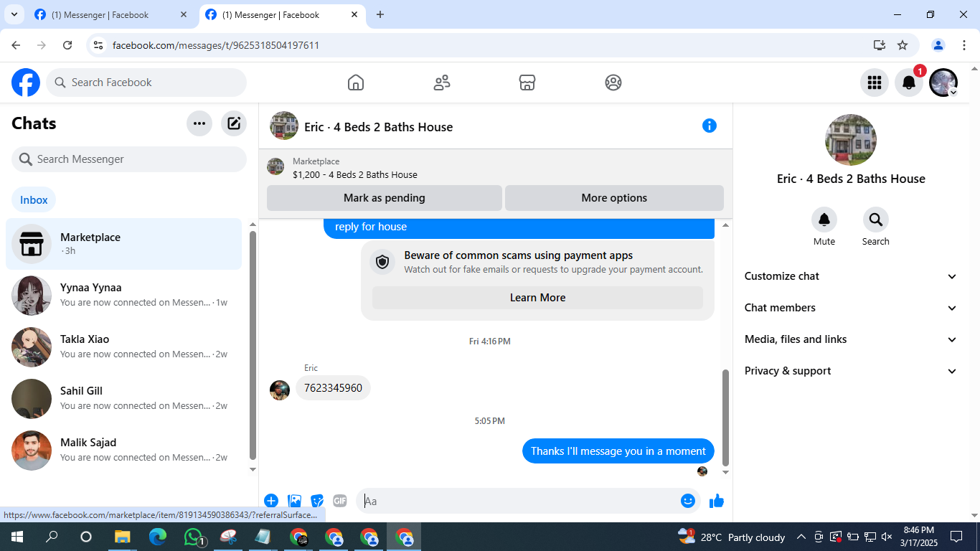Open the account profile picture menu

(943, 83)
